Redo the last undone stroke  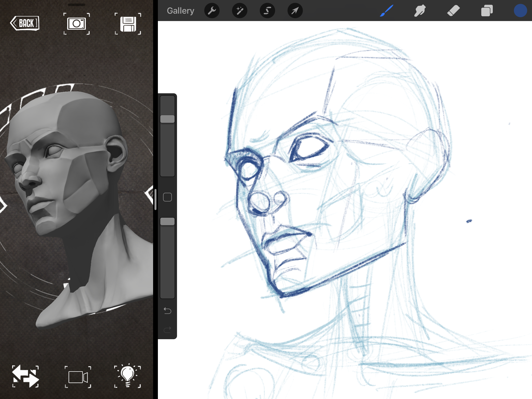point(167,329)
